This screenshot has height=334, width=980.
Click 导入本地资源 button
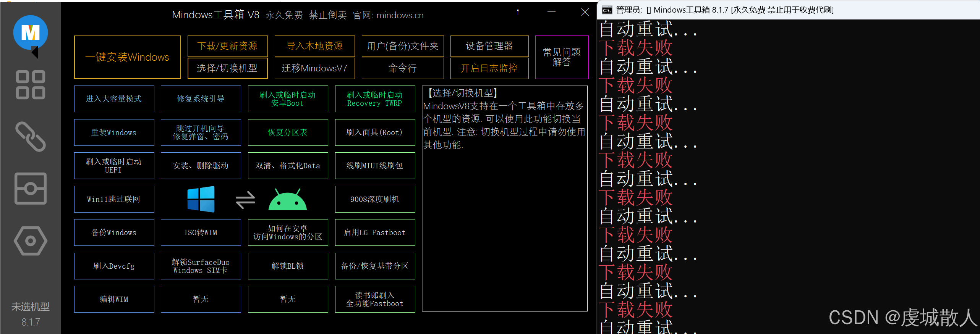314,46
